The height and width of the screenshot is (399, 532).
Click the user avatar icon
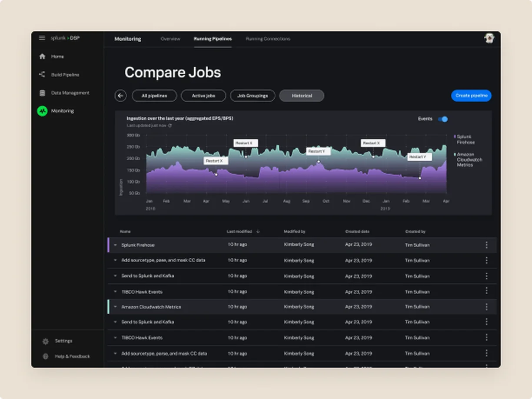[x=489, y=39]
